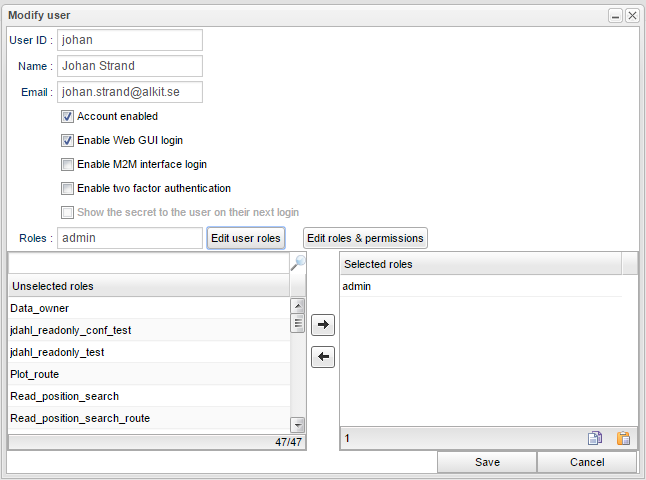Save the user modifications
This screenshot has height=480, width=646.
[x=487, y=462]
